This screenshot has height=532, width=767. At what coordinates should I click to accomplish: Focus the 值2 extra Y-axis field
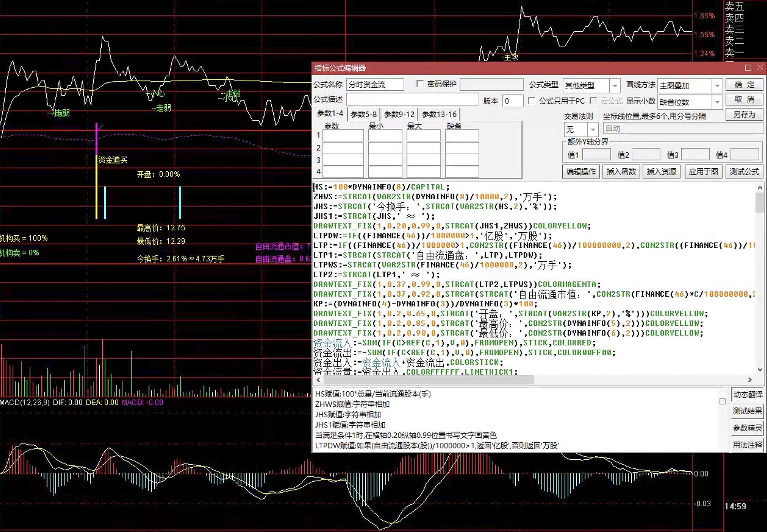(x=646, y=154)
